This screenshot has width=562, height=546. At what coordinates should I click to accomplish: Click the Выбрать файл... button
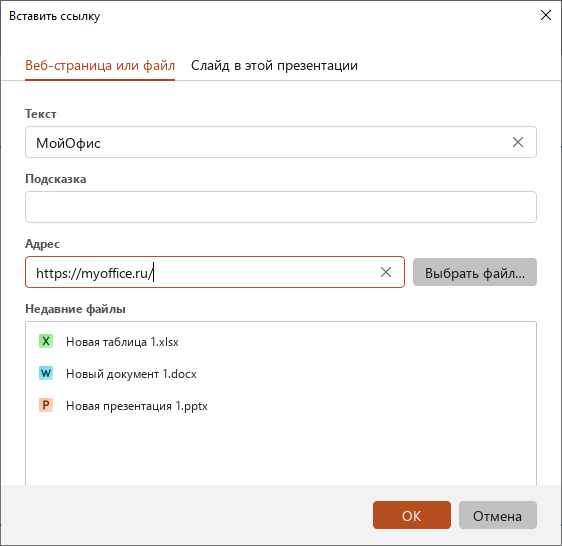tap(475, 272)
